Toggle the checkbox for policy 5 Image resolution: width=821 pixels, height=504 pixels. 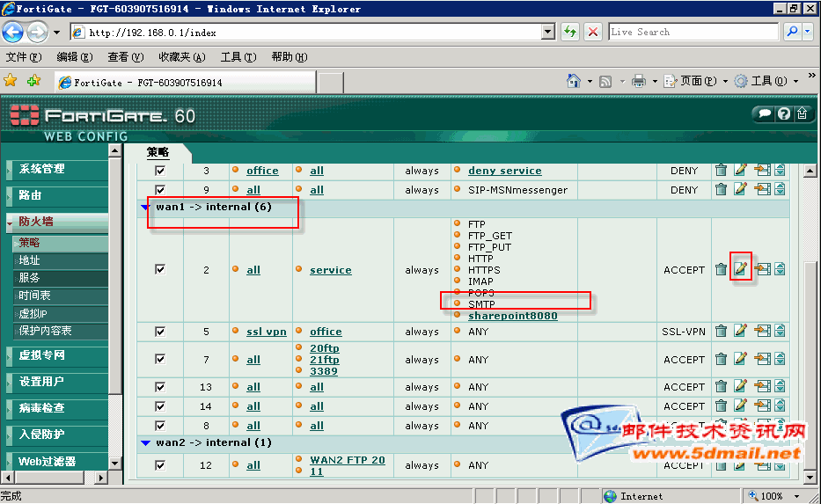(x=160, y=332)
